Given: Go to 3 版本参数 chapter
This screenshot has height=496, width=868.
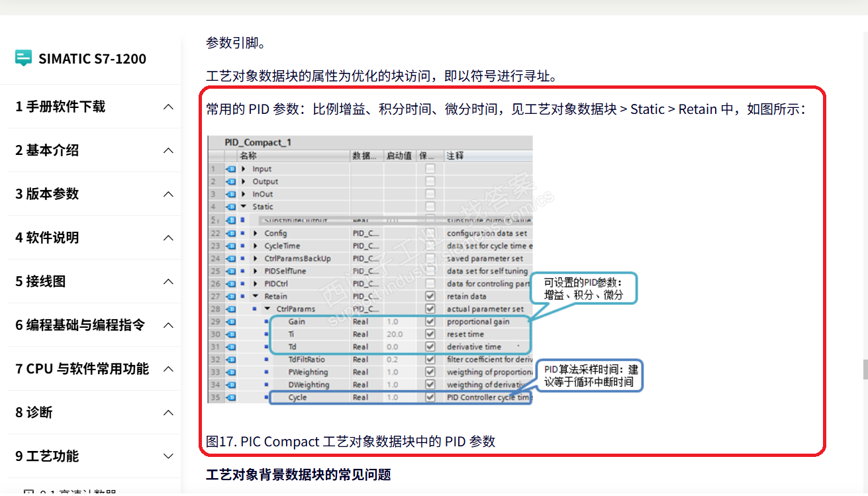Looking at the screenshot, I should (47, 194).
